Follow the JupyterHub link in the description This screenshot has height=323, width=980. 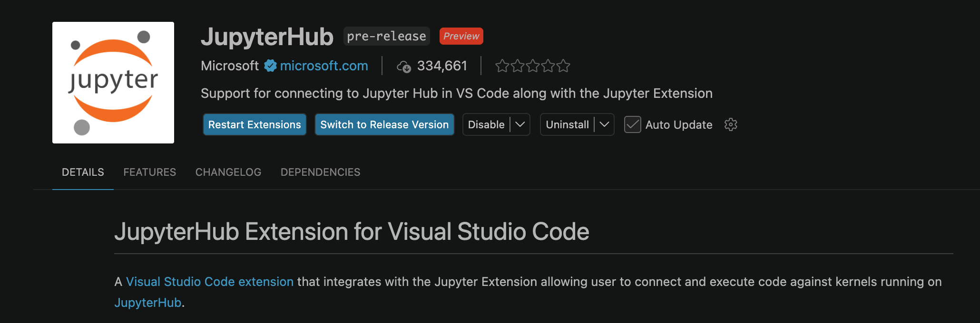[148, 303]
